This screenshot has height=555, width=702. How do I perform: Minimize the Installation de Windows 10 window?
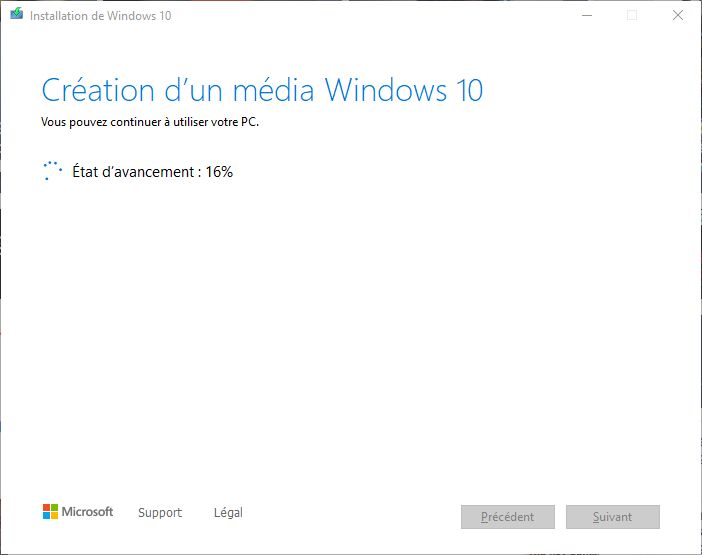(x=585, y=16)
